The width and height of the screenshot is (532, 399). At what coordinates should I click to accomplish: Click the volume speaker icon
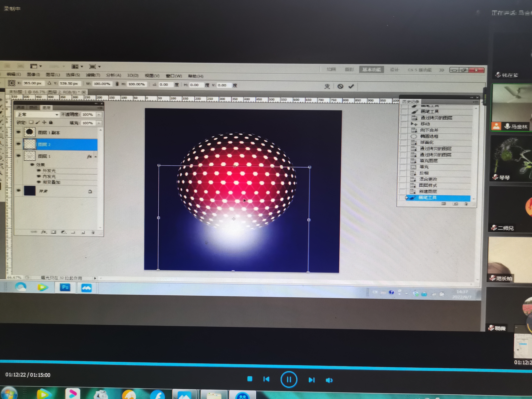coord(329,380)
